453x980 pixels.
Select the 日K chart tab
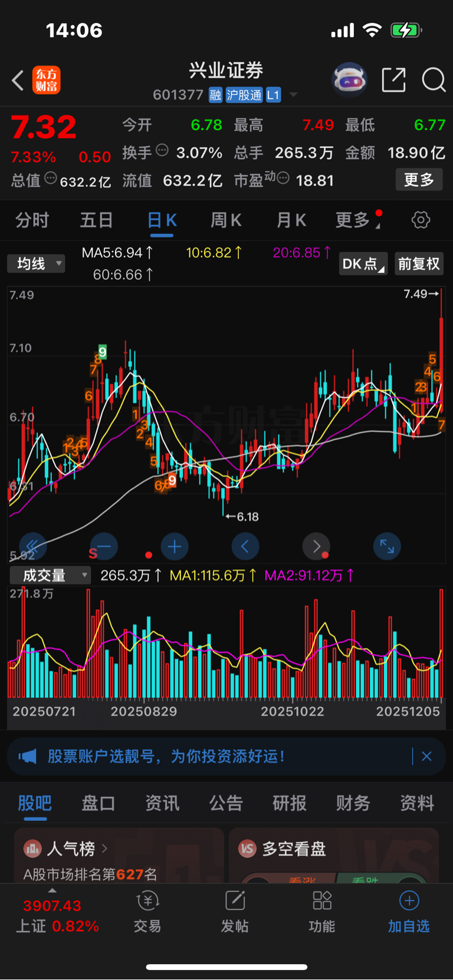point(162,220)
